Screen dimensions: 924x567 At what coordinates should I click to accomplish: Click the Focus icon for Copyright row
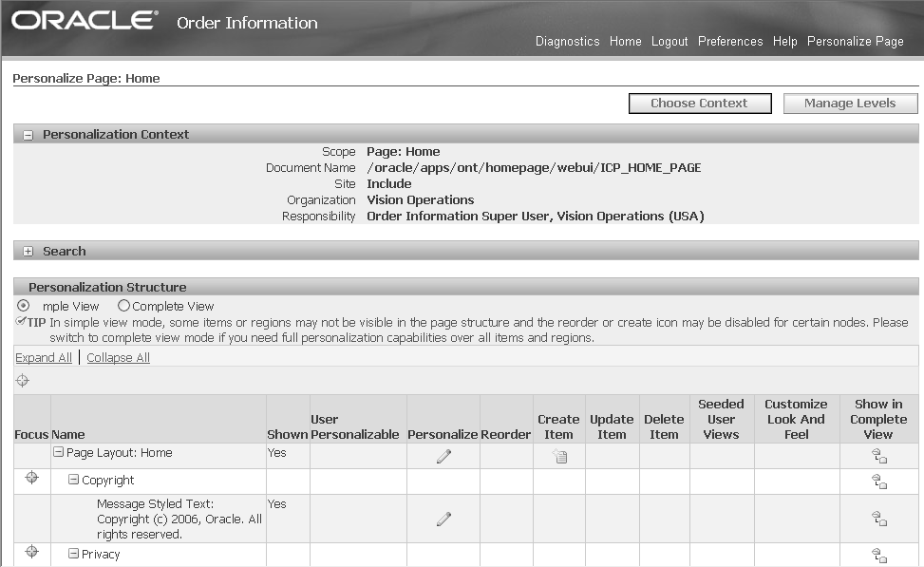click(x=32, y=478)
